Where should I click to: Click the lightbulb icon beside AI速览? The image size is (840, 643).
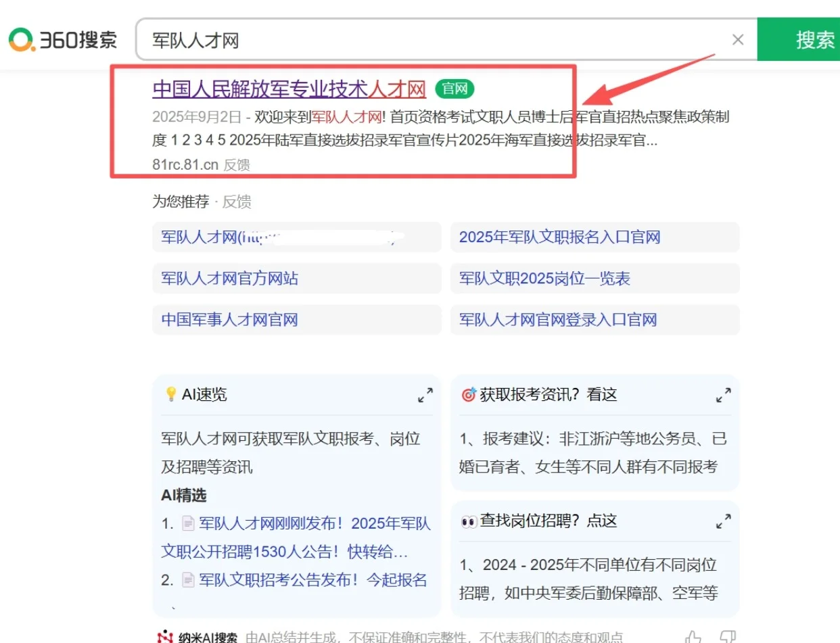coord(172,395)
